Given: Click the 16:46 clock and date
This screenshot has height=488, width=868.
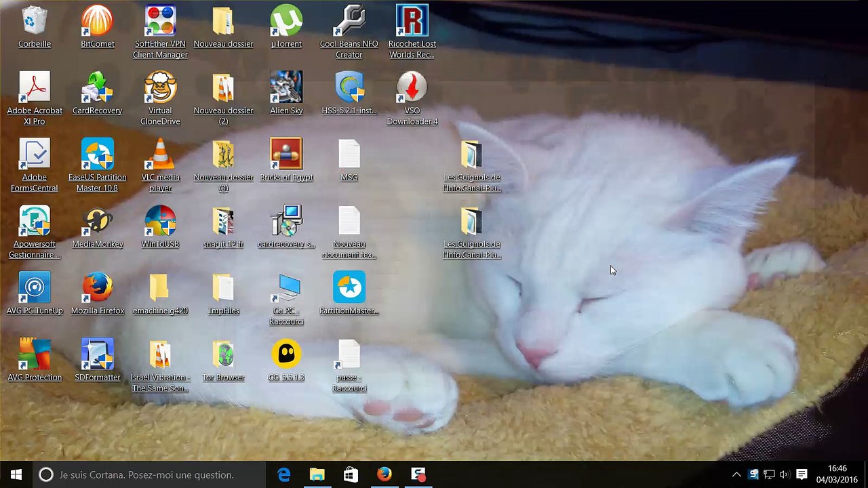Looking at the screenshot, I should tap(837, 474).
